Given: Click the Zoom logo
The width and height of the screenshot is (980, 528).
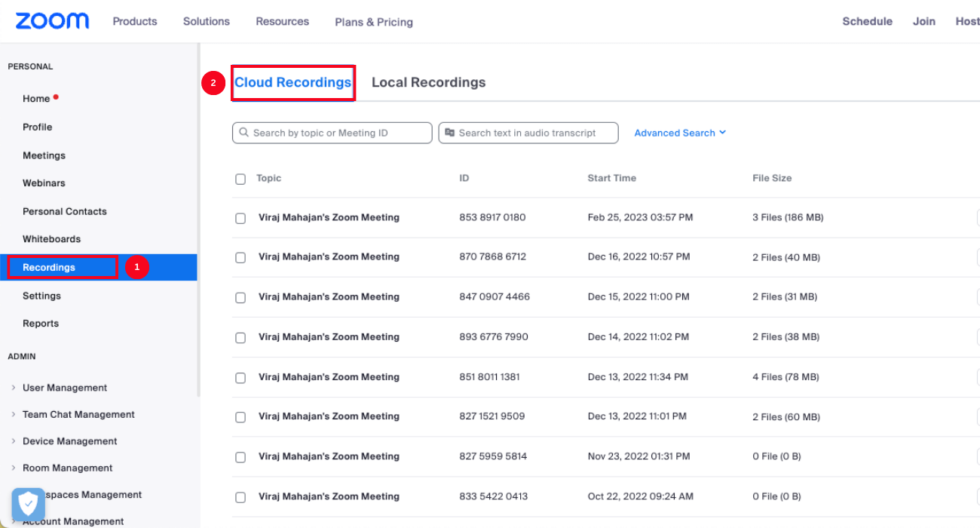Looking at the screenshot, I should pyautogui.click(x=52, y=21).
